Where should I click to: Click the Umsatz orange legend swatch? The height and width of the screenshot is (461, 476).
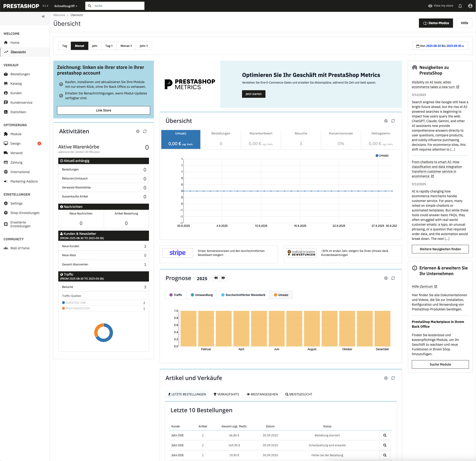coord(275,295)
